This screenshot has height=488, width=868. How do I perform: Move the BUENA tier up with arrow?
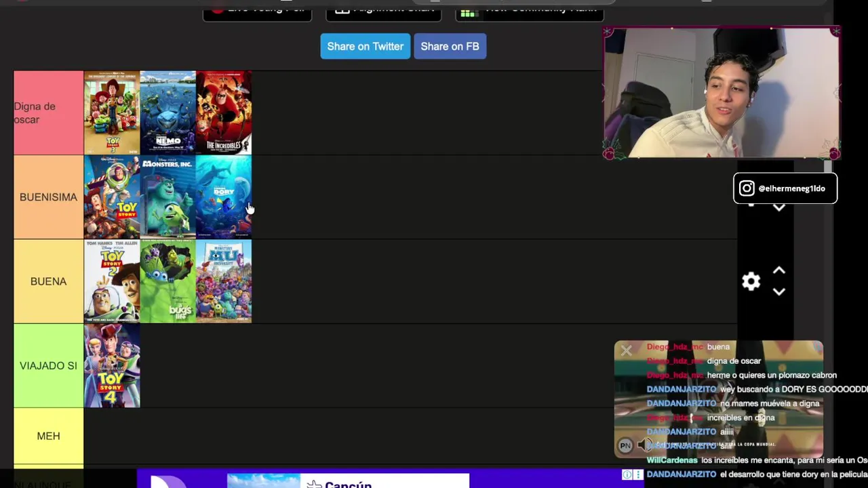[779, 270]
